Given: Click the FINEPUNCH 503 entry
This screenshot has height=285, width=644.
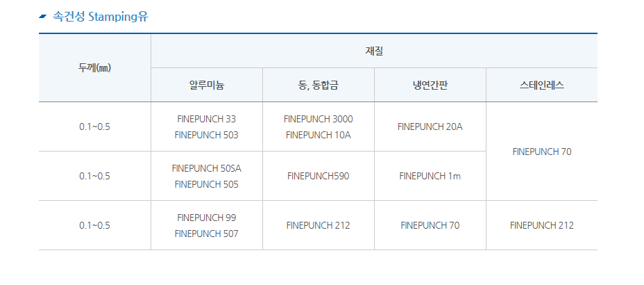Looking at the screenshot, I should pyautogui.click(x=206, y=135).
